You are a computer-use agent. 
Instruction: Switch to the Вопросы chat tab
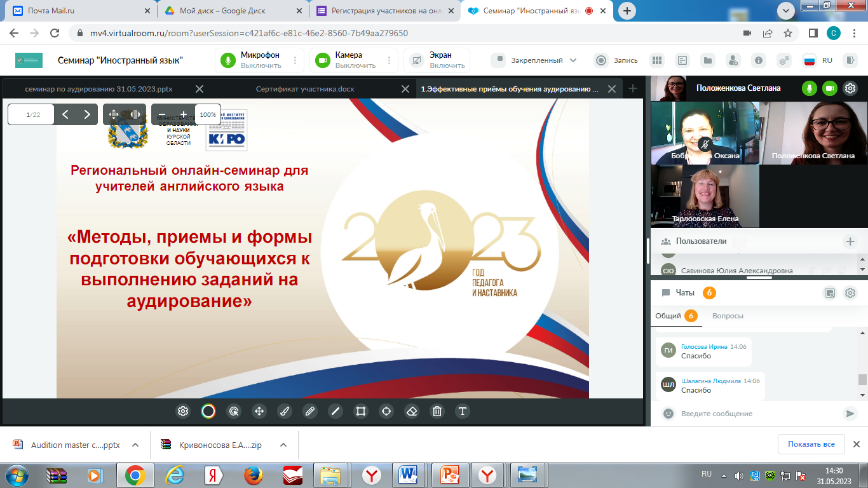coord(728,316)
